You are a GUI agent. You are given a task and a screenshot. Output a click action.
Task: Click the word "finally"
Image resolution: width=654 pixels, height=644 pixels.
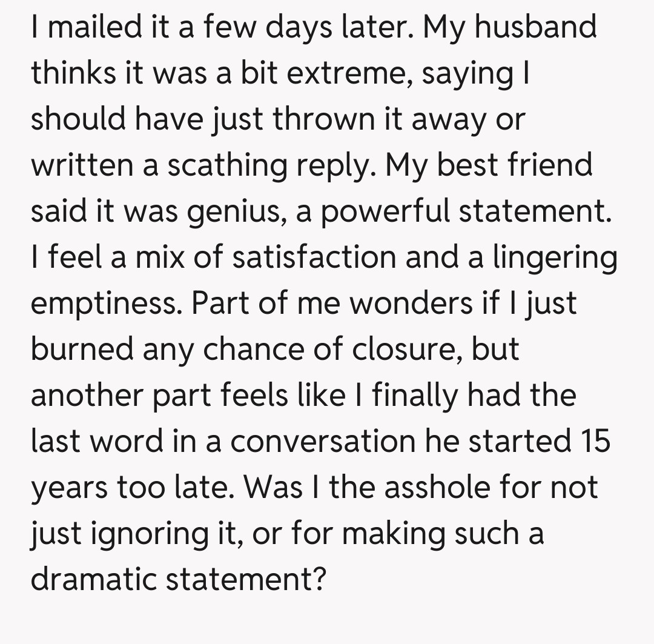click(412, 396)
